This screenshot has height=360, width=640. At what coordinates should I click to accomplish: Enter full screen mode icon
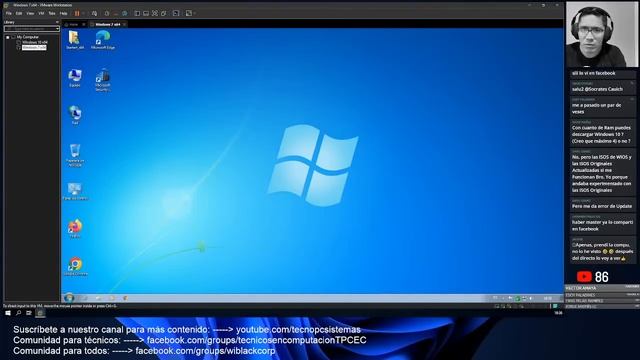click(x=155, y=13)
